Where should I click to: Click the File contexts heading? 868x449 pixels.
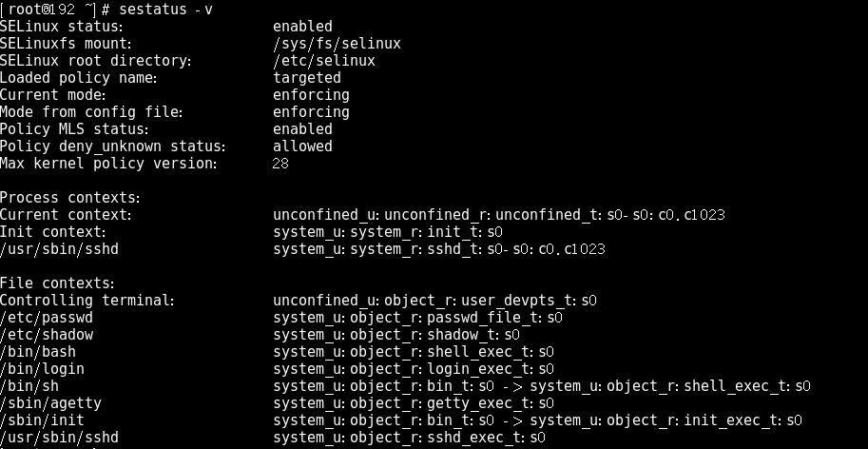57,283
